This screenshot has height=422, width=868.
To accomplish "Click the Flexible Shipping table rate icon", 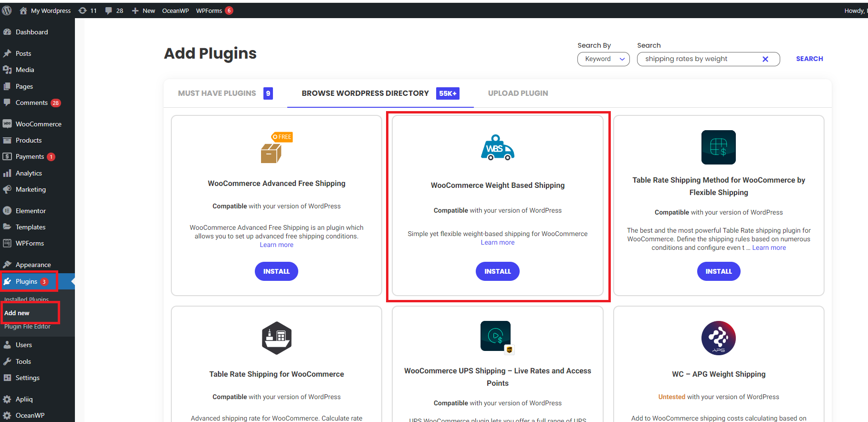I will pos(719,147).
